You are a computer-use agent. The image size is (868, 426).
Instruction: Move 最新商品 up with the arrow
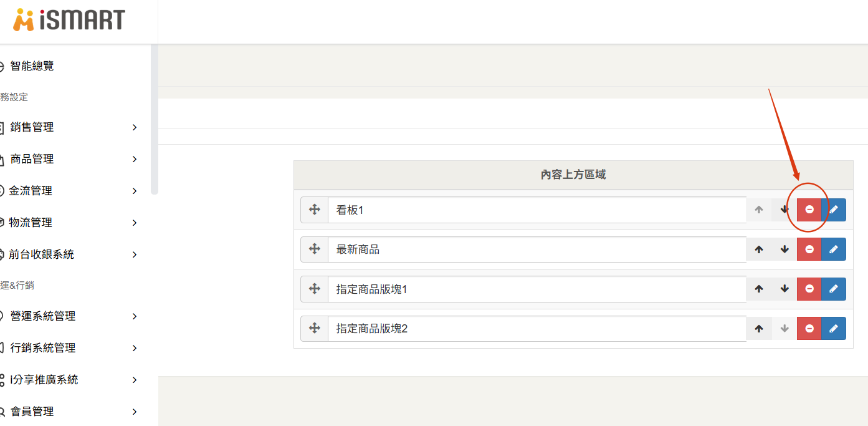(x=759, y=249)
